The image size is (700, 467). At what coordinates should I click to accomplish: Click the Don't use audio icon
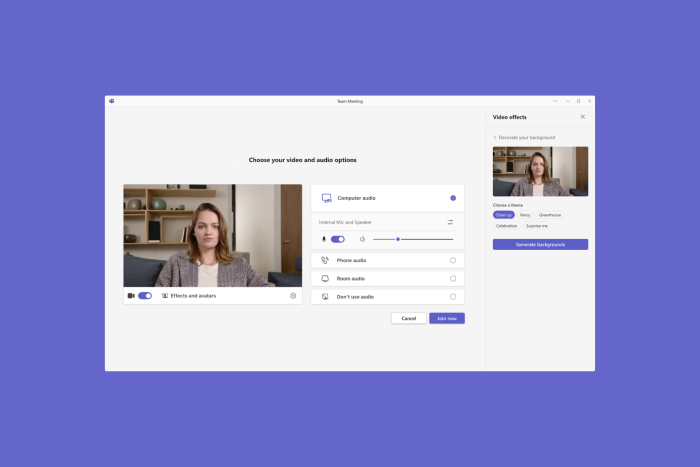coord(325,296)
